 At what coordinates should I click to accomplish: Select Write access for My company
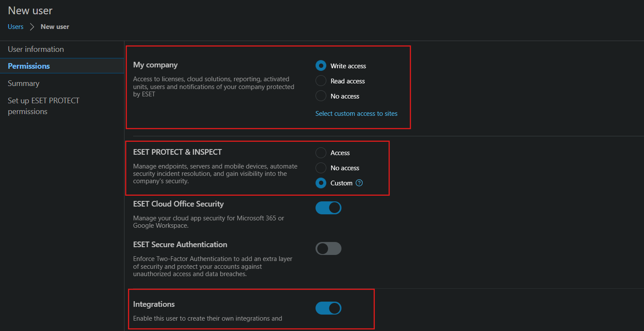click(321, 66)
